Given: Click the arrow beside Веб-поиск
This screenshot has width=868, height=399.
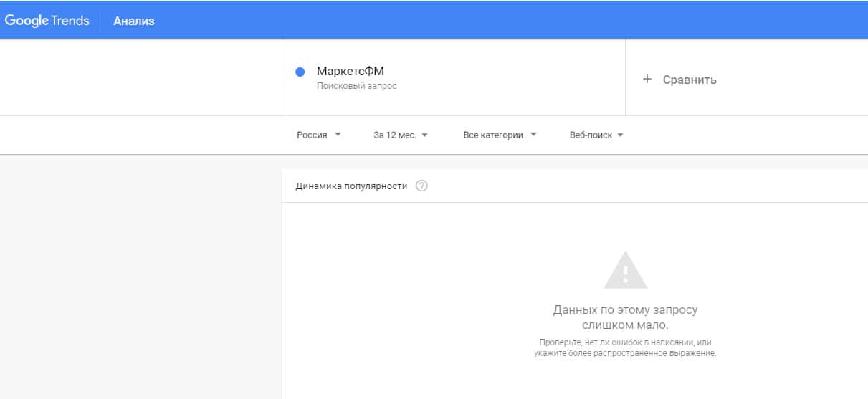Looking at the screenshot, I should [620, 134].
